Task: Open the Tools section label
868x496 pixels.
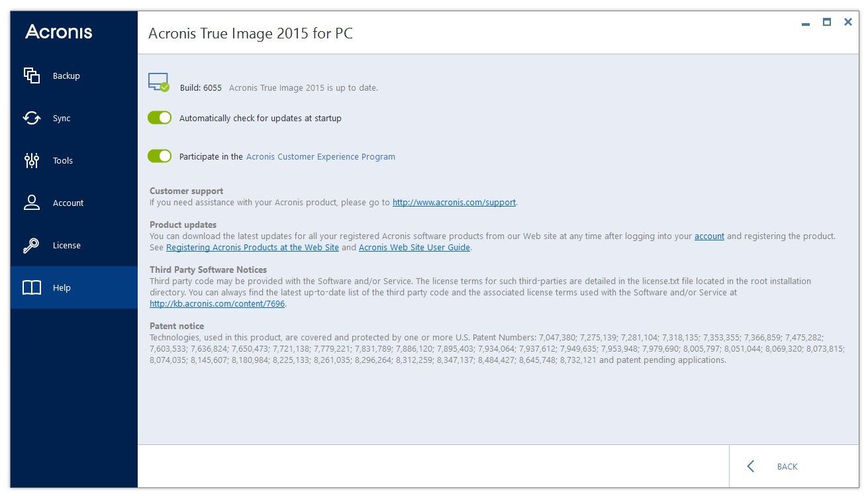Action: pyautogui.click(x=63, y=161)
